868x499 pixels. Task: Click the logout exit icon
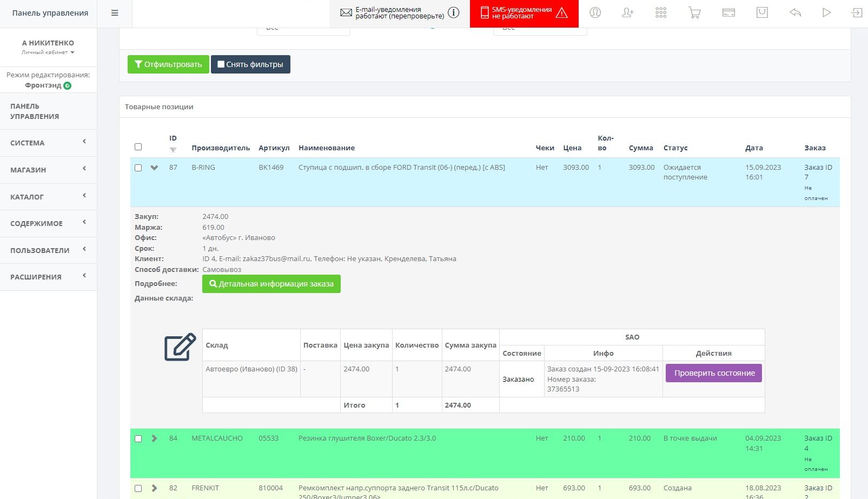857,13
